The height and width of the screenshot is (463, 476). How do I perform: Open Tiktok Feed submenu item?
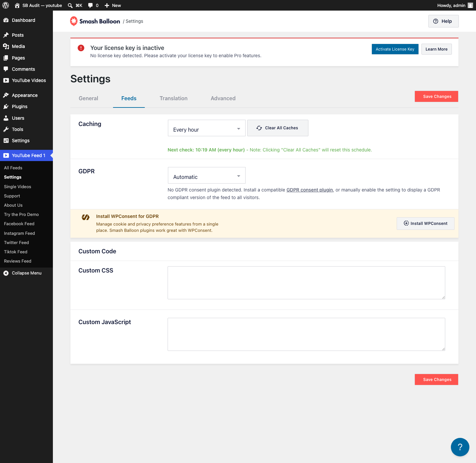tap(16, 252)
